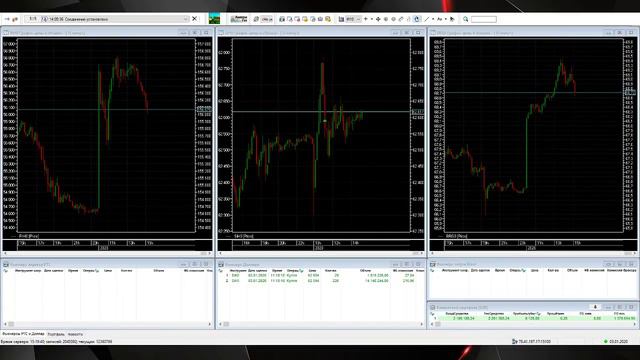This screenshot has height=360, width=640.
Task: Focus the toolbar search input field
Action: (x=484, y=19)
